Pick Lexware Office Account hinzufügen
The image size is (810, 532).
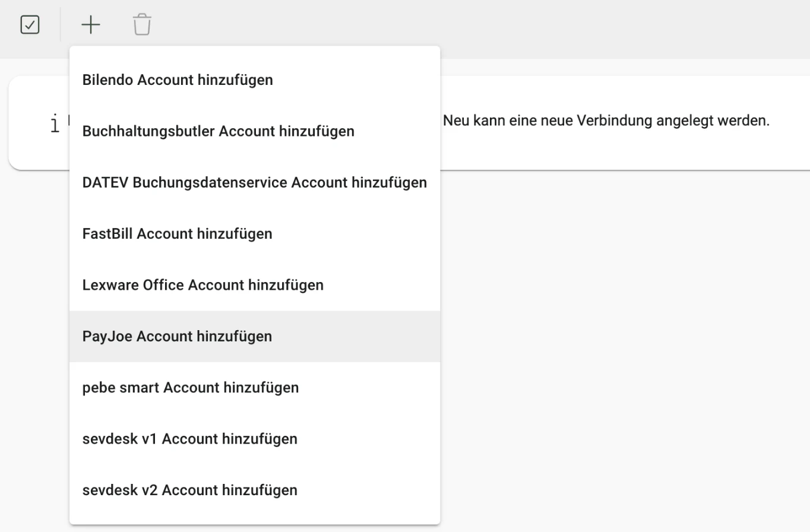(x=255, y=285)
